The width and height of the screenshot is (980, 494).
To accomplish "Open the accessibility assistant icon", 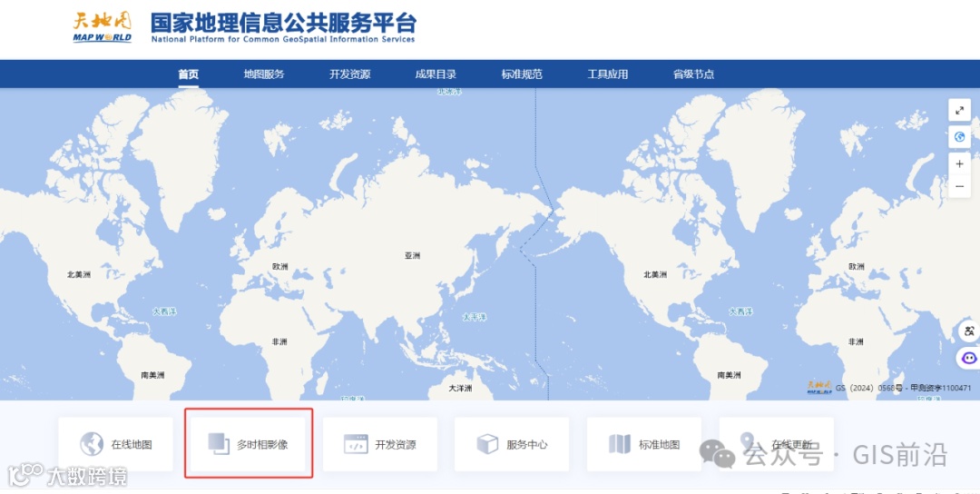I will [969, 331].
